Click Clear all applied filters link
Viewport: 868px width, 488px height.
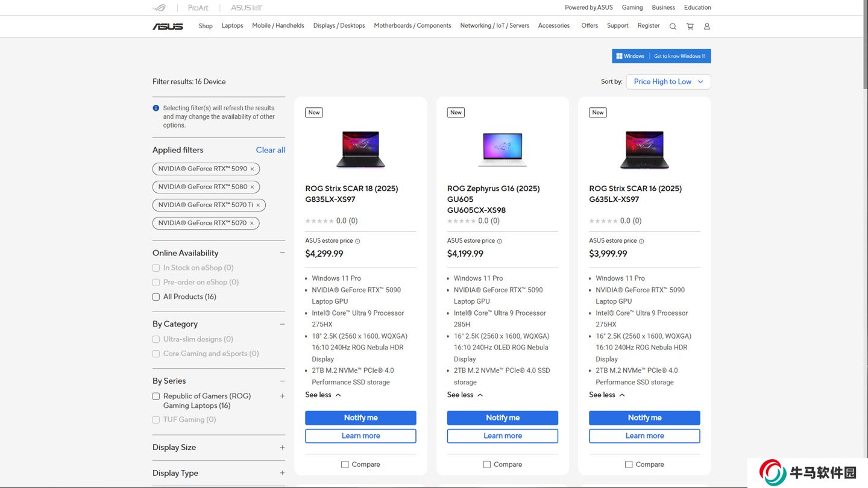[270, 150]
